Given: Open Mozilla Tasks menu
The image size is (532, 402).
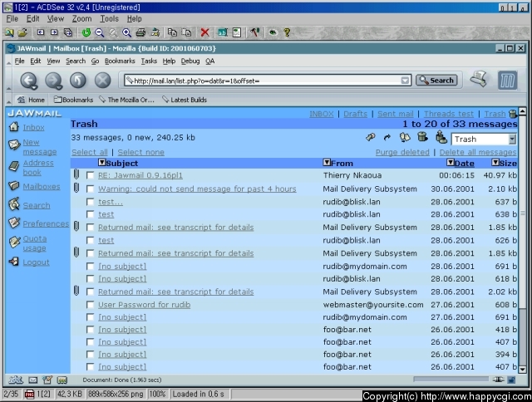Looking at the screenshot, I should [149, 61].
